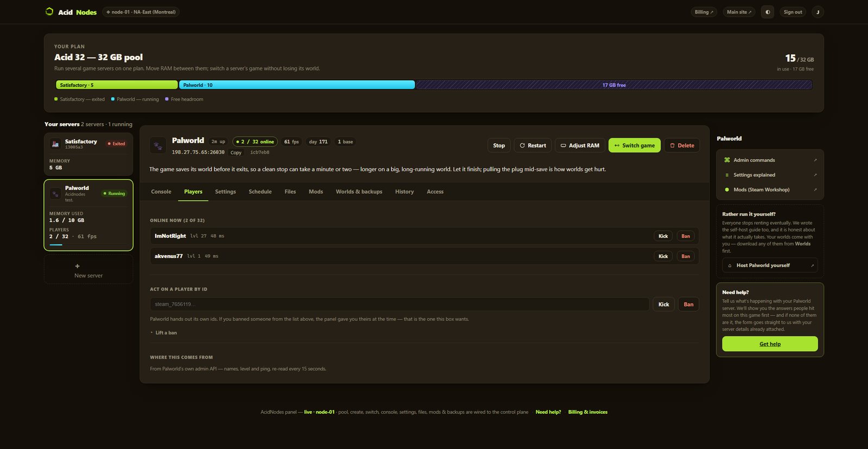Click the 2 / 32 online badge
868x449 pixels.
[255, 142]
